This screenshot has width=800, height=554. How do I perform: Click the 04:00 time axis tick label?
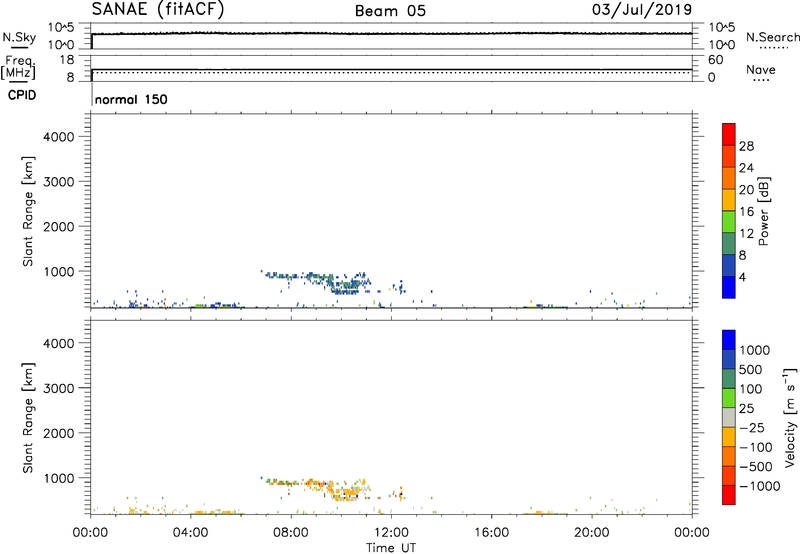click(x=190, y=533)
